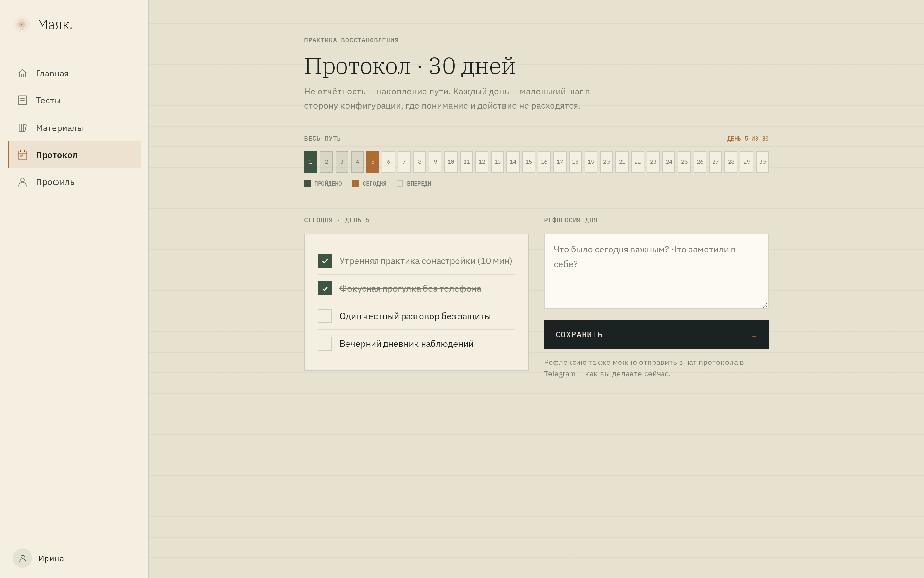Viewport: 924px width, 578px height.
Task: Click the calendar icon beside Протокол
Action: pos(22,155)
